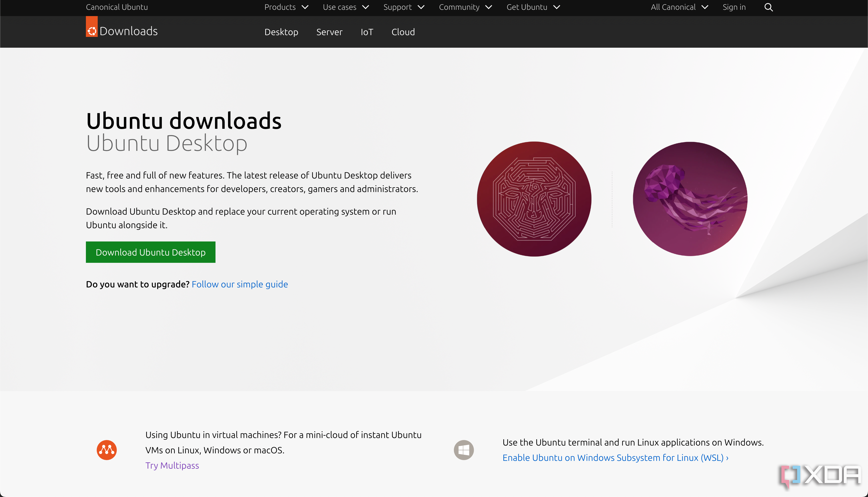Select the Server tab
The height and width of the screenshot is (497, 868).
(330, 32)
